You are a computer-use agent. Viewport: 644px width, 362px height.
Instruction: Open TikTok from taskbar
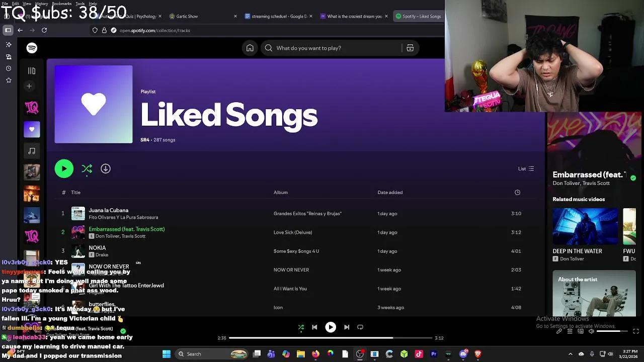(x=419, y=354)
